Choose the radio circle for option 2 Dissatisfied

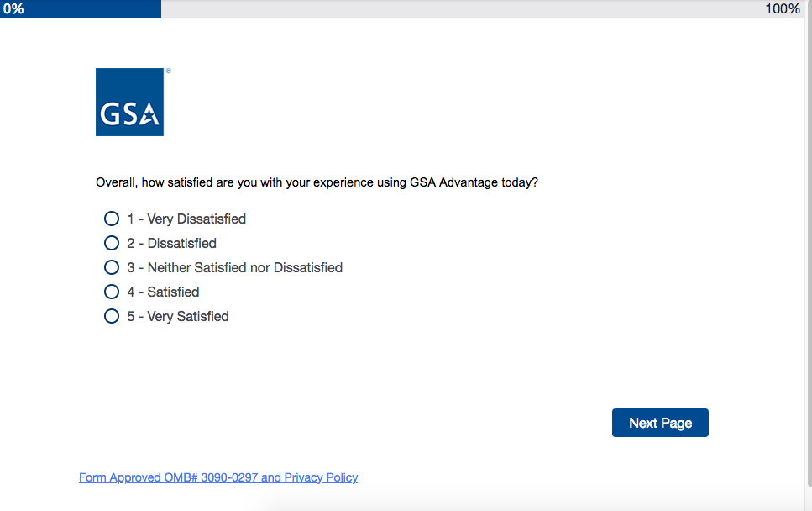112,243
